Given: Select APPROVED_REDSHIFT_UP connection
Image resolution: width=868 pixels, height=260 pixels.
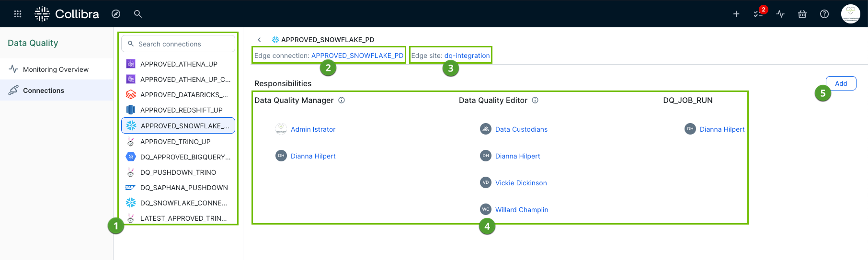Looking at the screenshot, I should coord(178,110).
